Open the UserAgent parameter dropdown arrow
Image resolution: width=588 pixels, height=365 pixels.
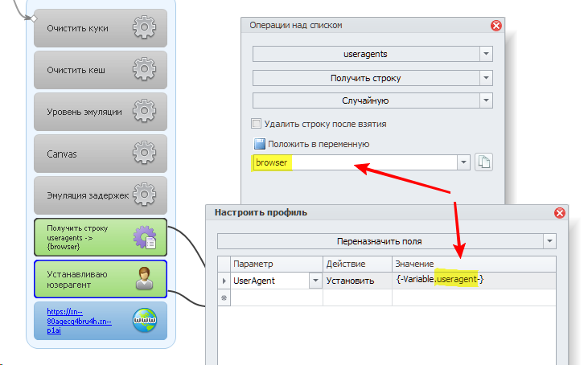coord(315,281)
